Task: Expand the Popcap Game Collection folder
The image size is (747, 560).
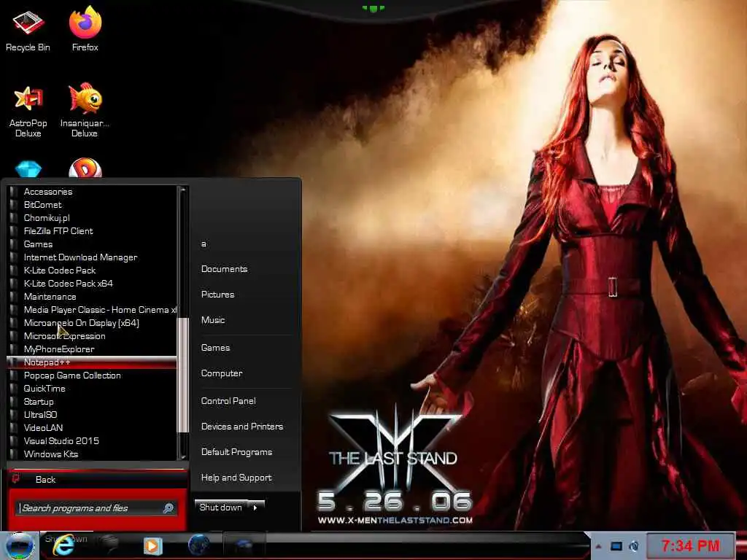Action: 91,376
